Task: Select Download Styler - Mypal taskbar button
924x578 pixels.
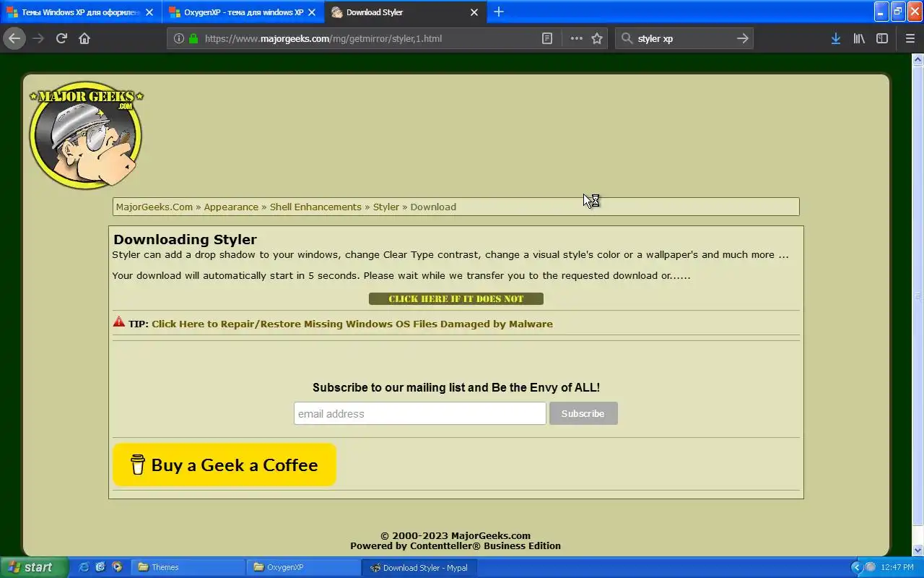Action: 419,567
